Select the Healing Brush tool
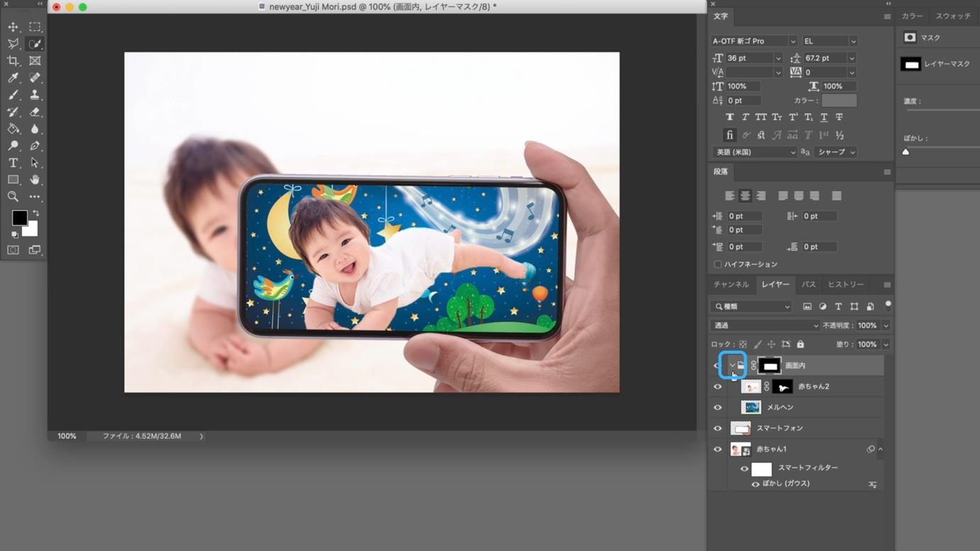This screenshot has height=551, width=980. tap(35, 78)
